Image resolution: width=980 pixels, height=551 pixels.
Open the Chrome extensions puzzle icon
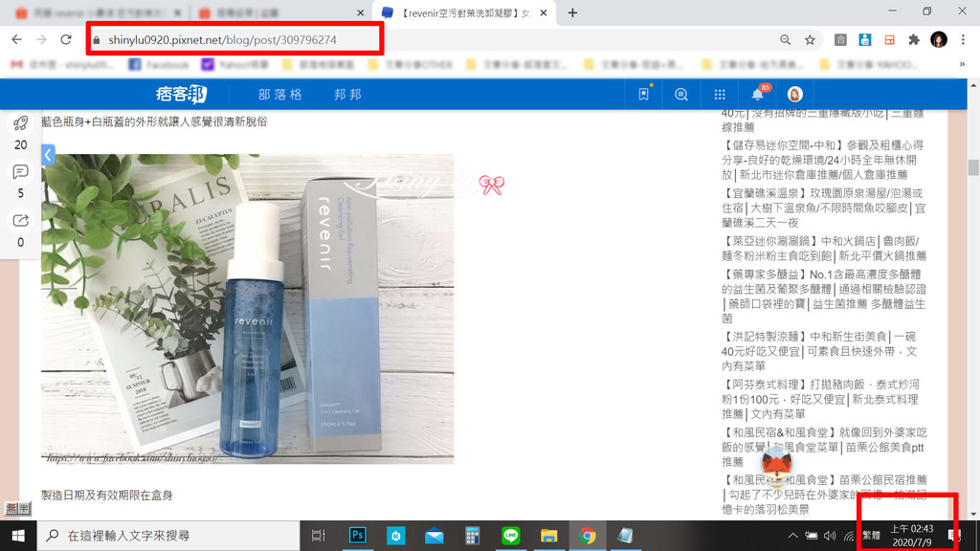(914, 39)
